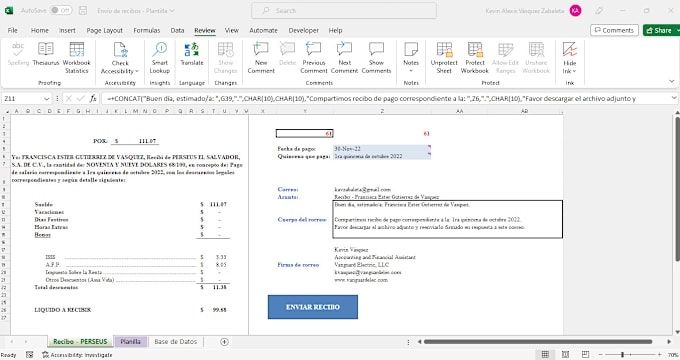
Task: Insert a New Comment
Action: point(261,58)
